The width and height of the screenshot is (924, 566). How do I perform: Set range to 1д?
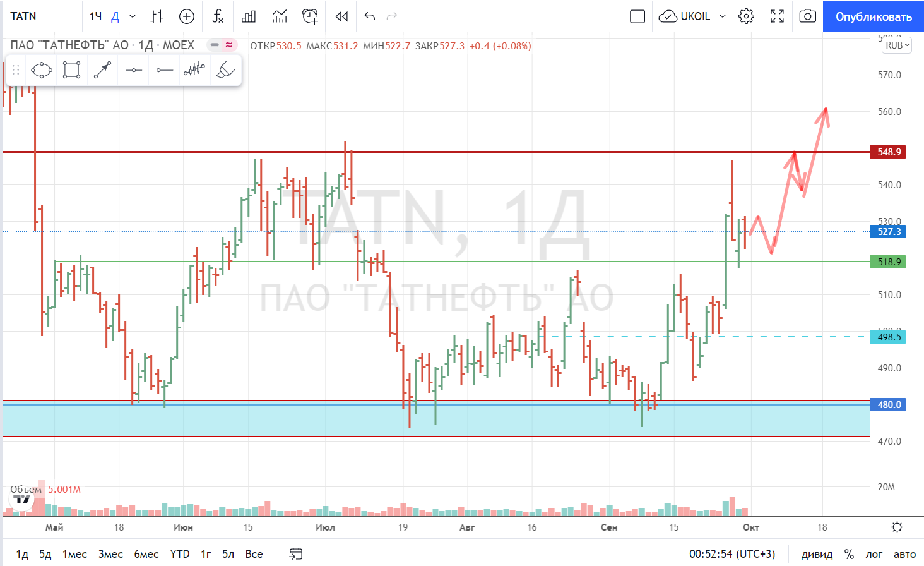pos(22,554)
